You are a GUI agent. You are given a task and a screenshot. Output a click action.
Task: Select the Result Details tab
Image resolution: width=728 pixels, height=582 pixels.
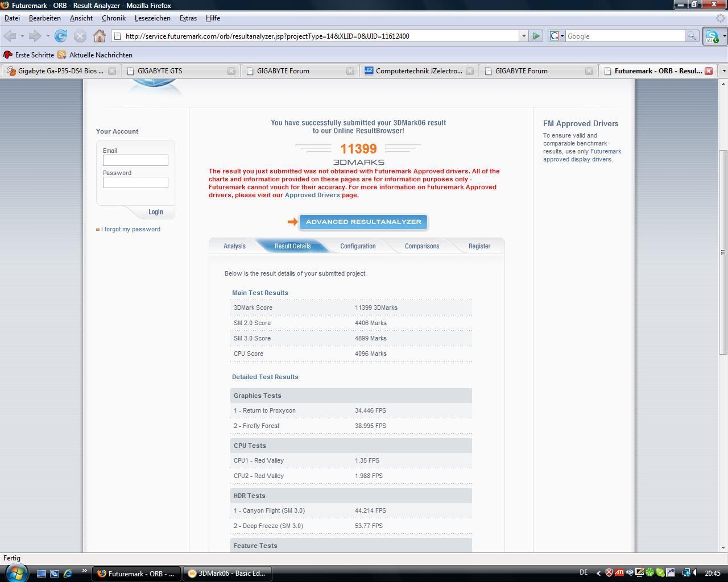point(293,246)
